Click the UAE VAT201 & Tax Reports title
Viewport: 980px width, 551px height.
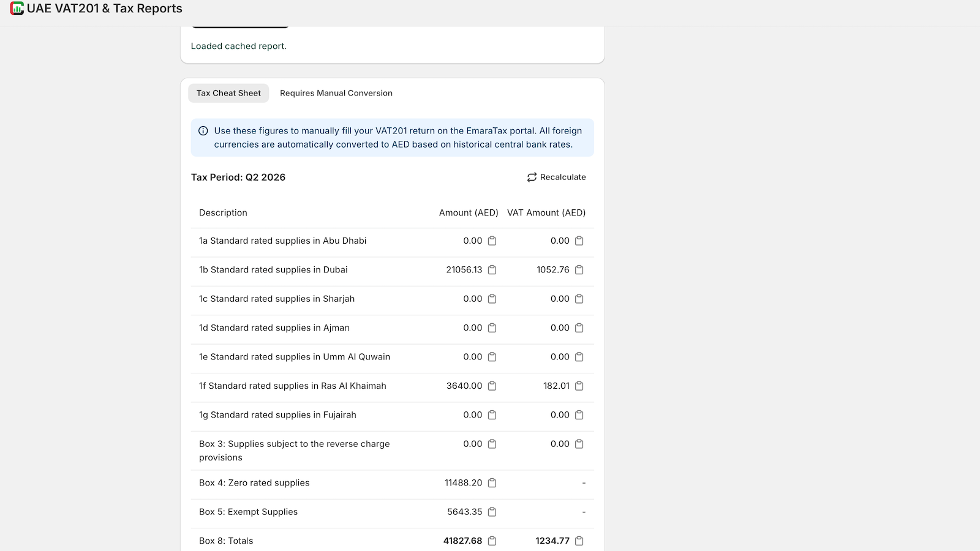pos(105,9)
